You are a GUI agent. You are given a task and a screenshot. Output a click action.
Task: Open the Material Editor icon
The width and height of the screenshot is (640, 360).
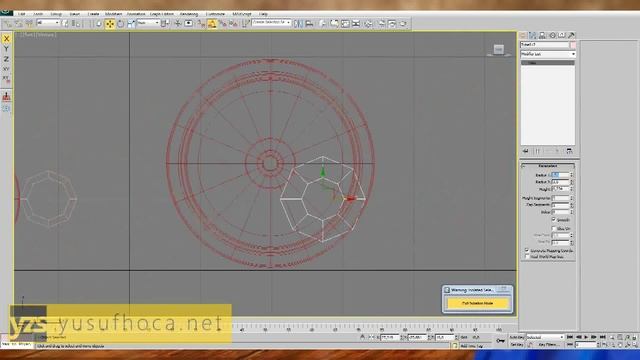[368, 24]
